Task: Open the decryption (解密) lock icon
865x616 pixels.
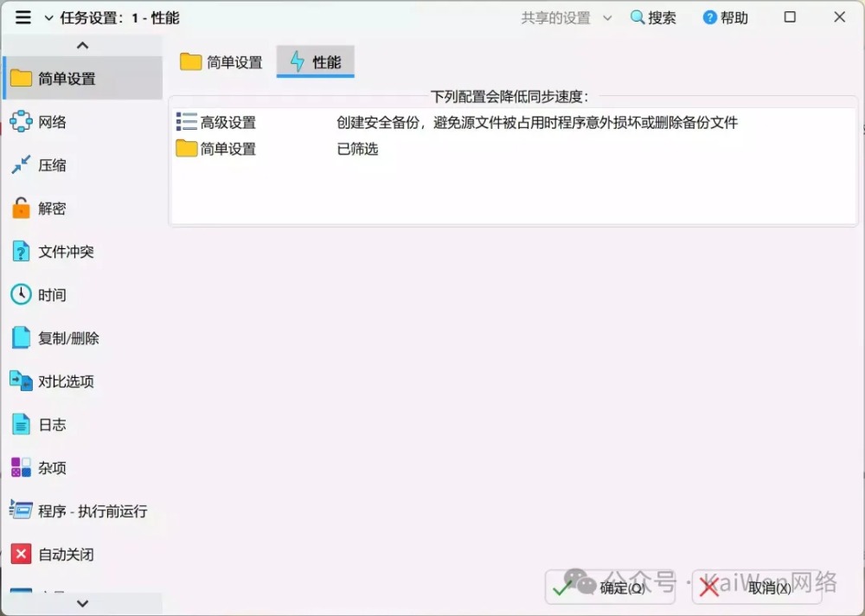Action: coord(21,209)
